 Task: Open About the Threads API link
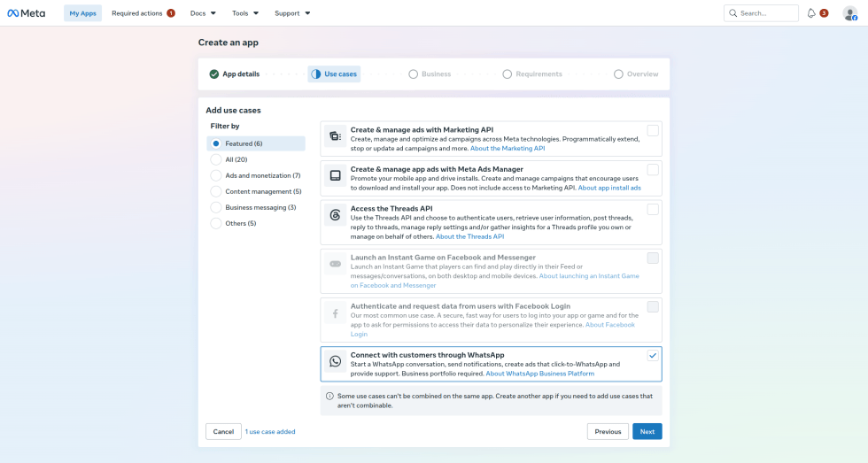[x=470, y=236]
